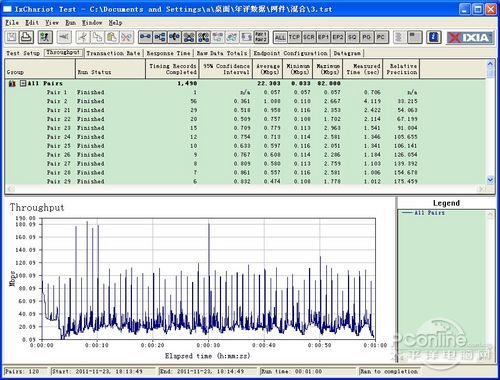Click the Paste clipboard icon

point(112,37)
